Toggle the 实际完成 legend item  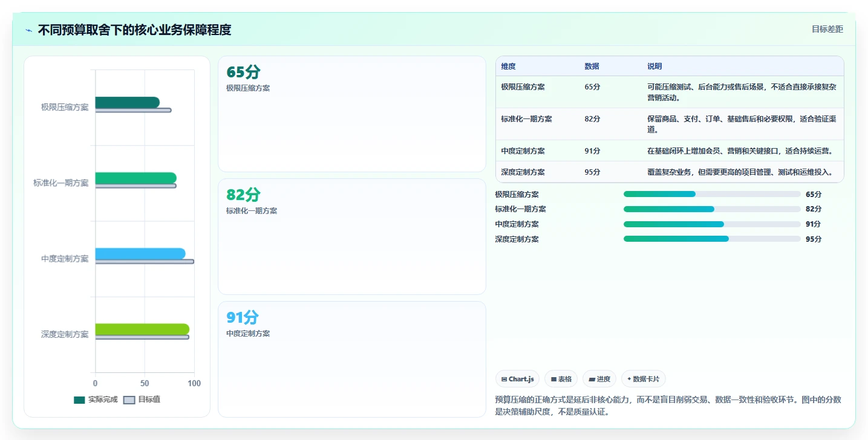pyautogui.click(x=96, y=400)
